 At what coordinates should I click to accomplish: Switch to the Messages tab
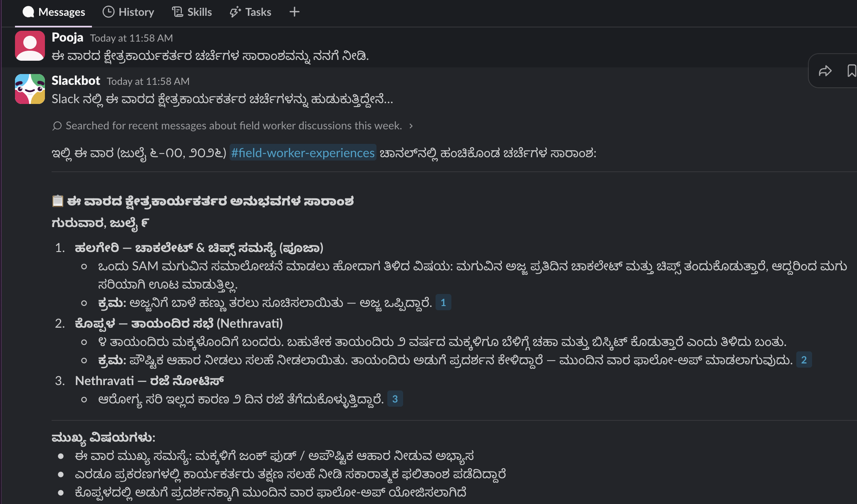[x=53, y=12]
